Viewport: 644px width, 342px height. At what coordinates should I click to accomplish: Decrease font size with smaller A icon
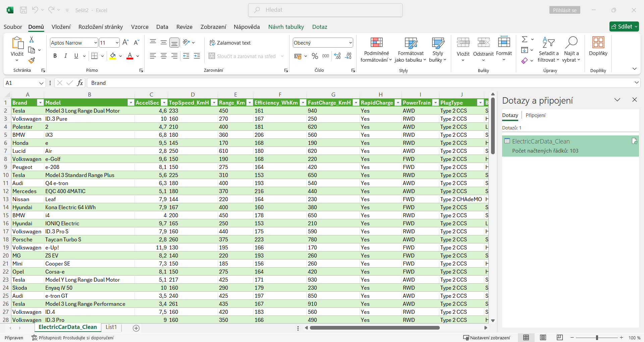coord(136,43)
